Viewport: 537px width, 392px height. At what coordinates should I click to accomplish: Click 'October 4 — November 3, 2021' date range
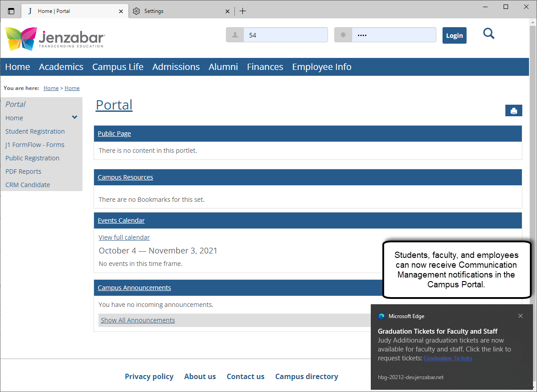pyautogui.click(x=158, y=251)
